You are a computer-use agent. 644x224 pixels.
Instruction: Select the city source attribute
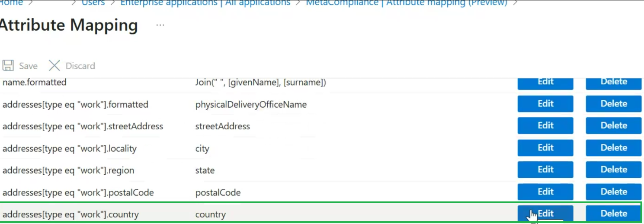click(202, 149)
